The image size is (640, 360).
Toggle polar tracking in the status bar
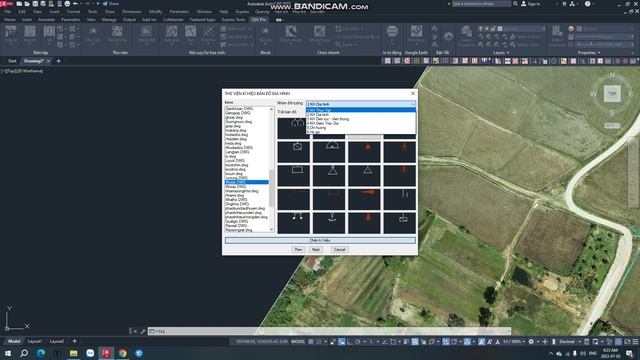[358, 342]
